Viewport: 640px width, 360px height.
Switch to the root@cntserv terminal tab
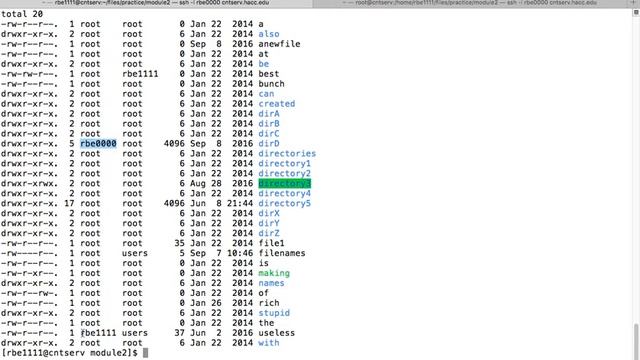(469, 3)
